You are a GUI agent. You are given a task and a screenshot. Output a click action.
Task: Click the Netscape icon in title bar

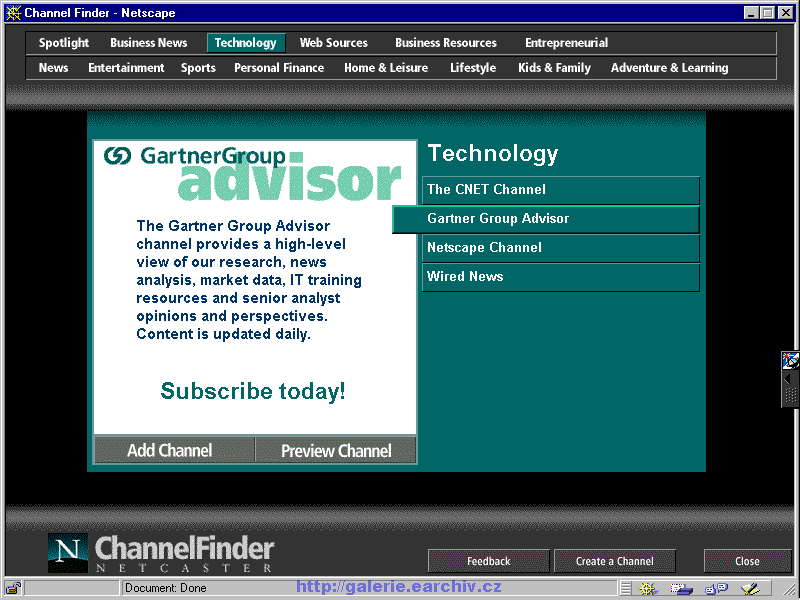(13, 13)
